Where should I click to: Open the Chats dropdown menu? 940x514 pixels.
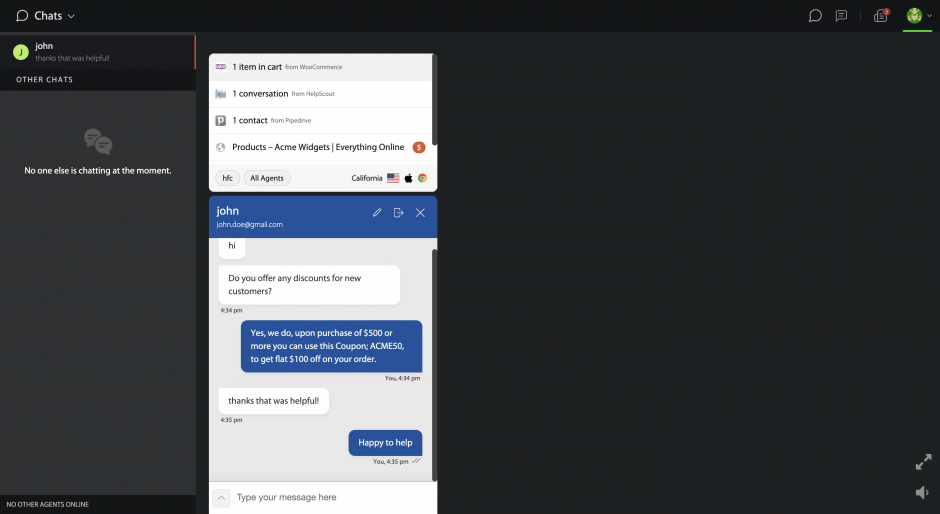46,16
